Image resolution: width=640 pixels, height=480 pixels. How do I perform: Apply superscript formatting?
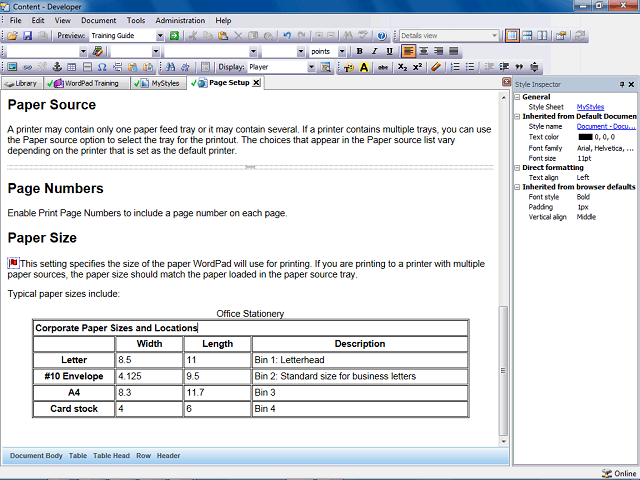417,67
